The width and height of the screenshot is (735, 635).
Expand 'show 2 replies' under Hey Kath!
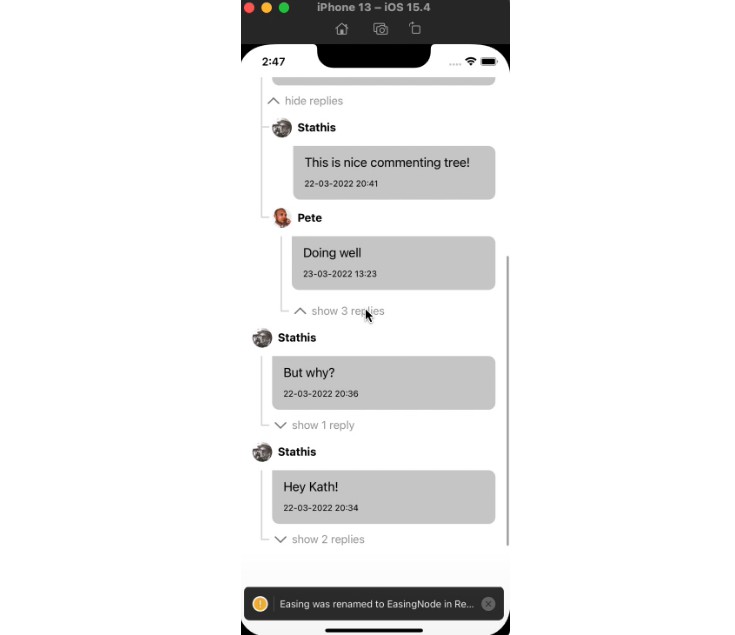click(x=319, y=539)
